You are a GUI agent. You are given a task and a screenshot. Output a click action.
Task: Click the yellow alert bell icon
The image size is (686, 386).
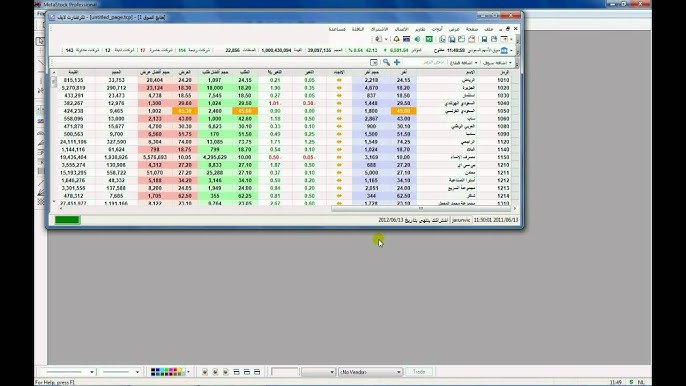[396, 39]
